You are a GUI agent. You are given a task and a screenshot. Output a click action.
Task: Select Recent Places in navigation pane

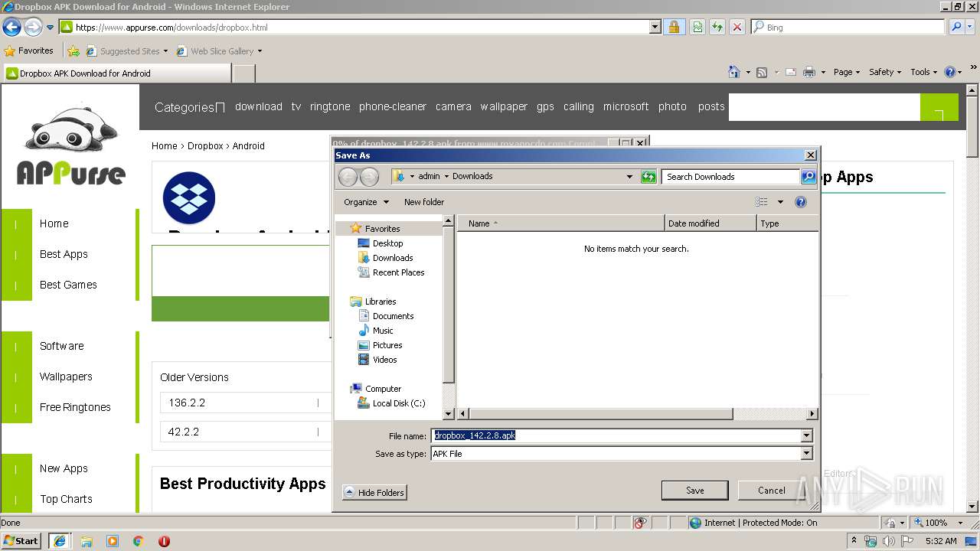tap(398, 272)
